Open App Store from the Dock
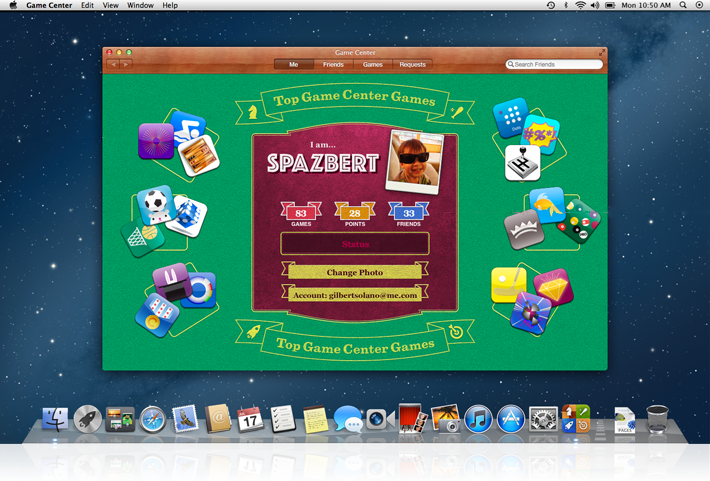The width and height of the screenshot is (710, 481). point(511,419)
